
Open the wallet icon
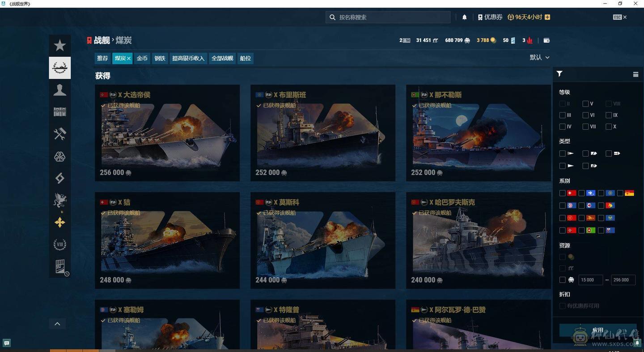(547, 40)
